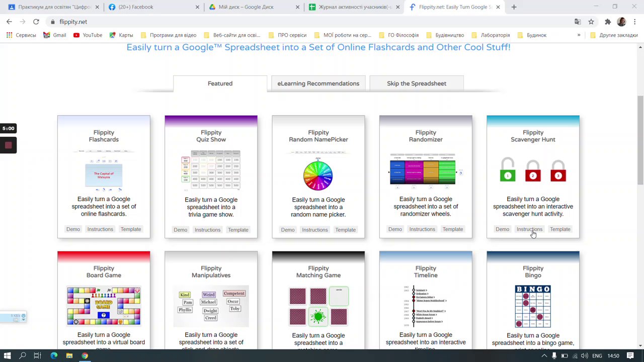
Task: Expand hidden bookmarks with the chevron
Action: [579, 35]
